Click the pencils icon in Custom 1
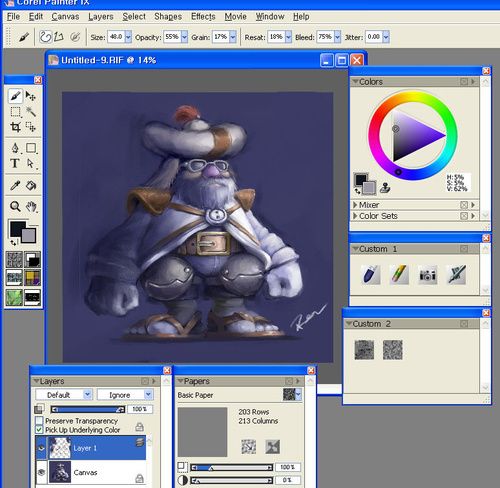This screenshot has width=500, height=488. [399, 275]
